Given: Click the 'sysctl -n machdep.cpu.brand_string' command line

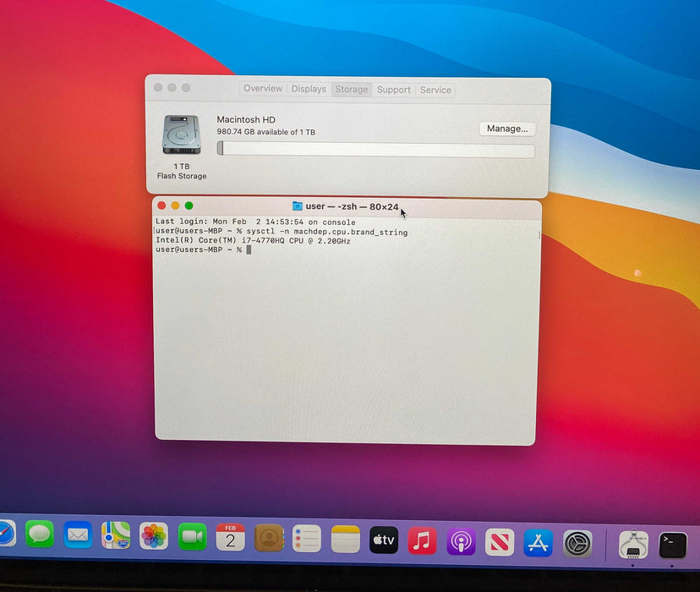Looking at the screenshot, I should tap(327, 233).
